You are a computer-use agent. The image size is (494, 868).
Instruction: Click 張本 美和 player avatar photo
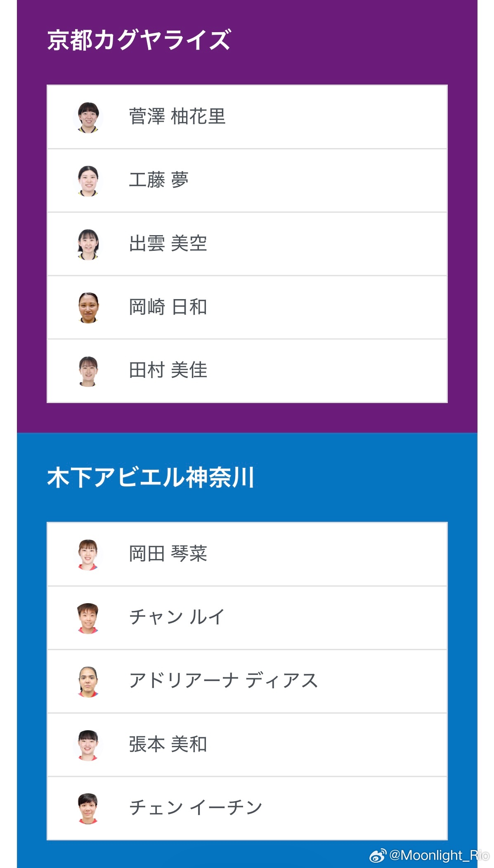click(x=88, y=745)
